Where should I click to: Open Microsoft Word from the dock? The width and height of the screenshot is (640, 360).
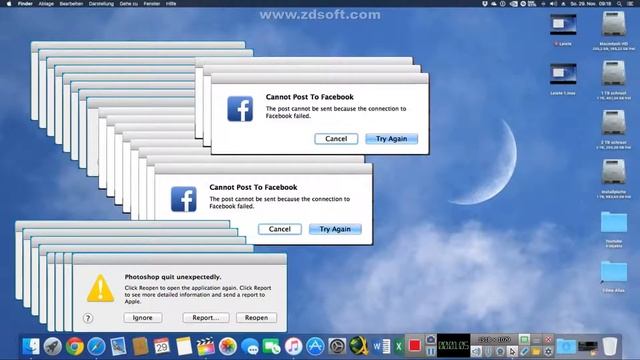coord(381,347)
